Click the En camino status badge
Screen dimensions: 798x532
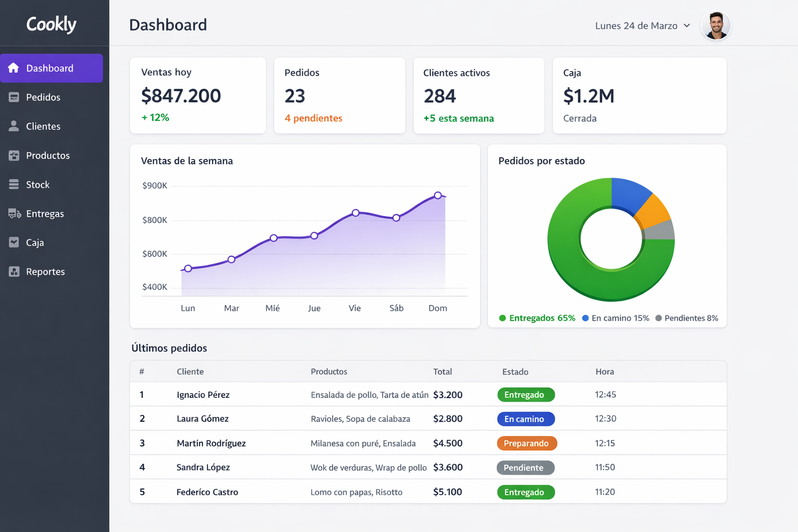525,419
